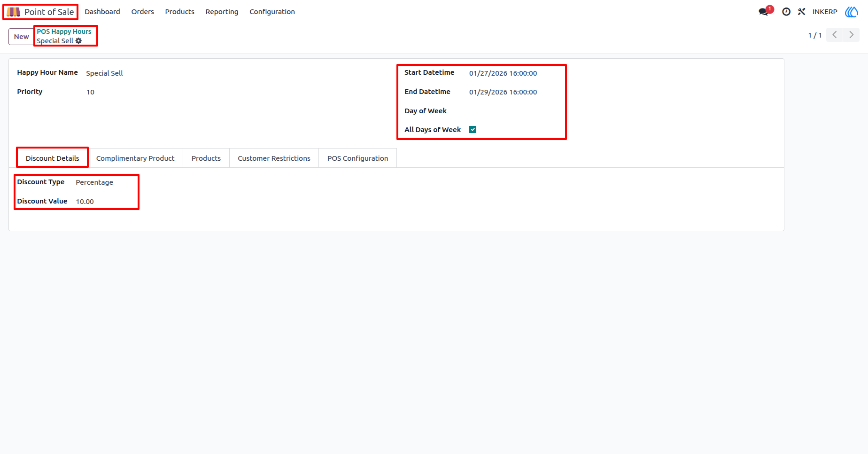
Task: Switch to the Complimentary Product tab
Action: click(x=135, y=158)
